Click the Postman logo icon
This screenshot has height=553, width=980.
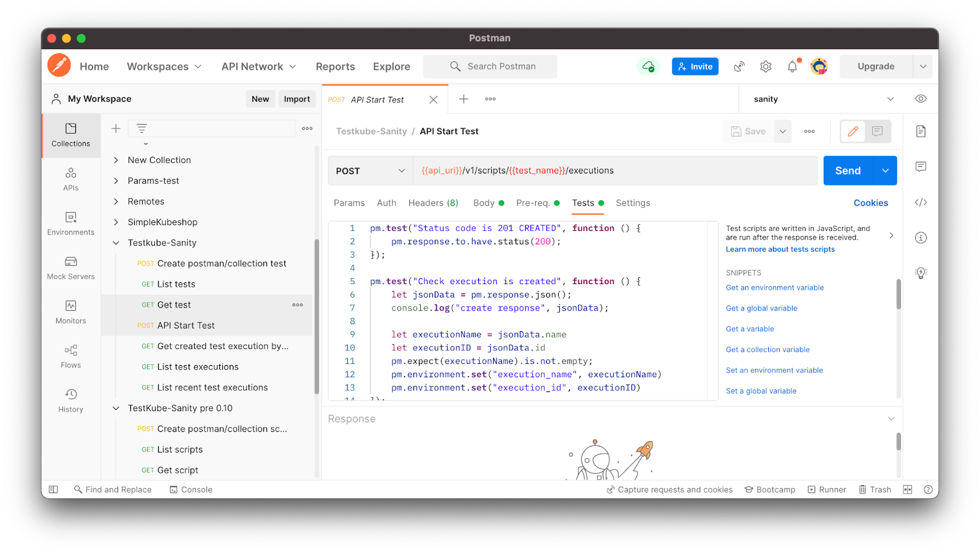tap(59, 65)
